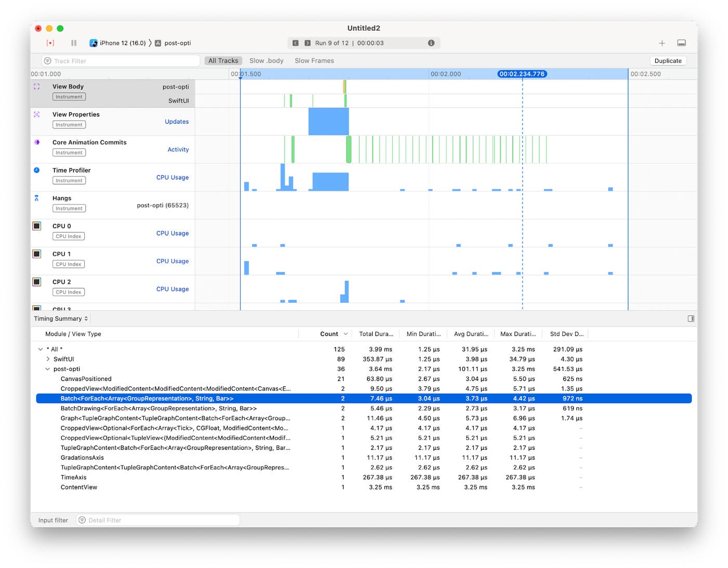Toggle the inspector icon at top right
Viewport: 728px width, 568px height.
pyautogui.click(x=681, y=43)
